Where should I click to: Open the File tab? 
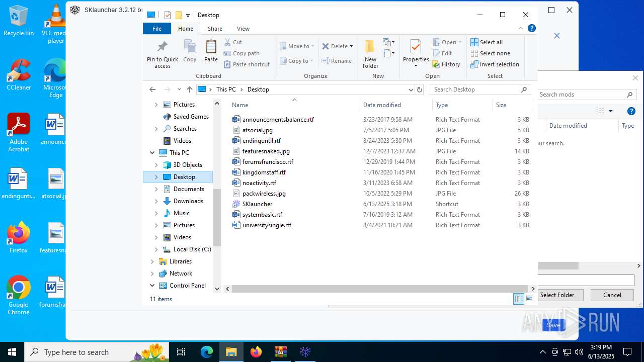pyautogui.click(x=157, y=29)
